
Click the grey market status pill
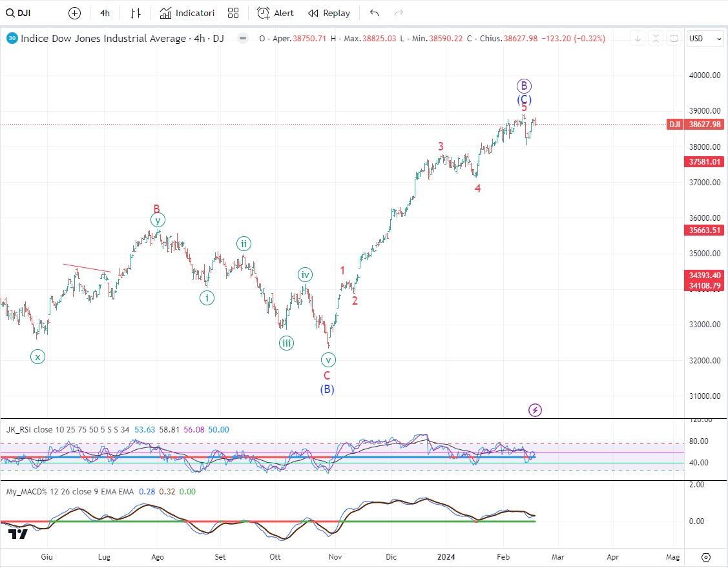242,39
